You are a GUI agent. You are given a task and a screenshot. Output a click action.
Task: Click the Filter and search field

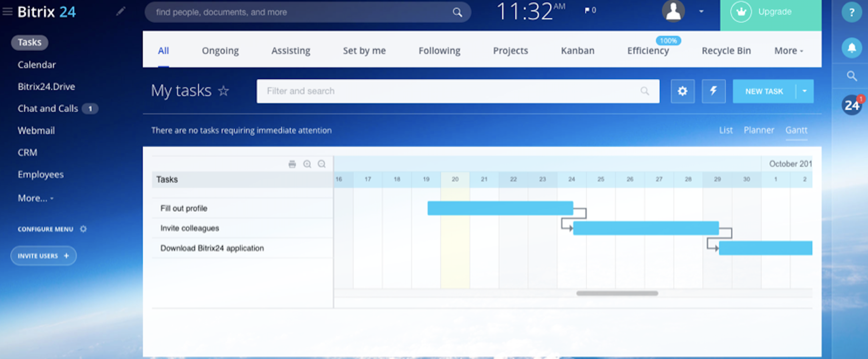(452, 91)
